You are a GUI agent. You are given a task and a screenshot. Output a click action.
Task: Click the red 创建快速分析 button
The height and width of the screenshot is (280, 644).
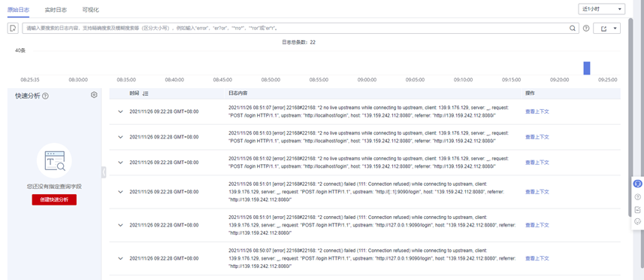tap(54, 199)
